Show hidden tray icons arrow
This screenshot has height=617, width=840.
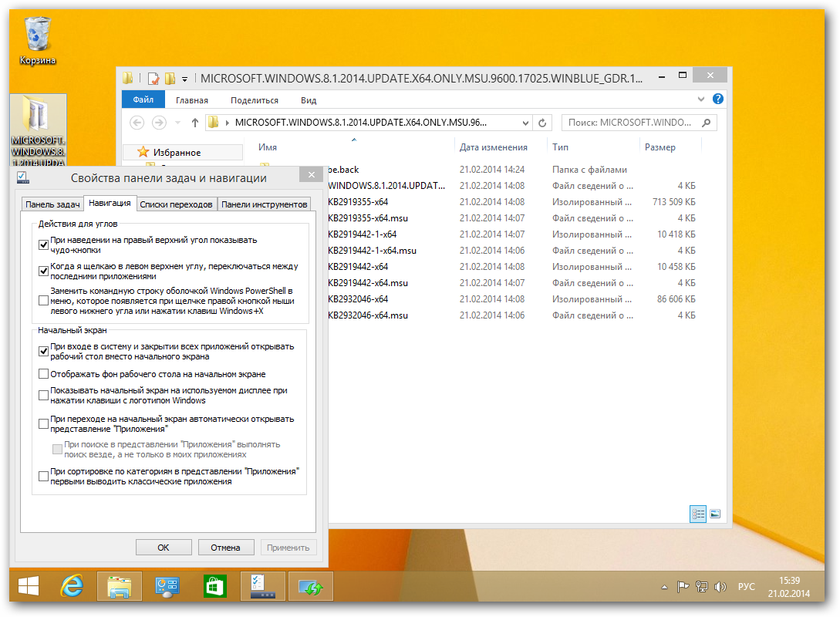pyautogui.click(x=664, y=587)
